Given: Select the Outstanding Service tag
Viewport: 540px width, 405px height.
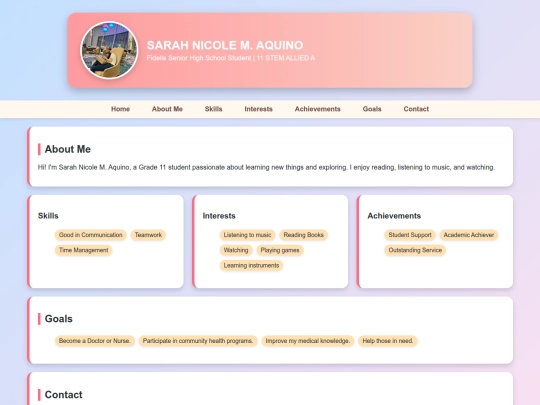Looking at the screenshot, I should click(x=415, y=250).
